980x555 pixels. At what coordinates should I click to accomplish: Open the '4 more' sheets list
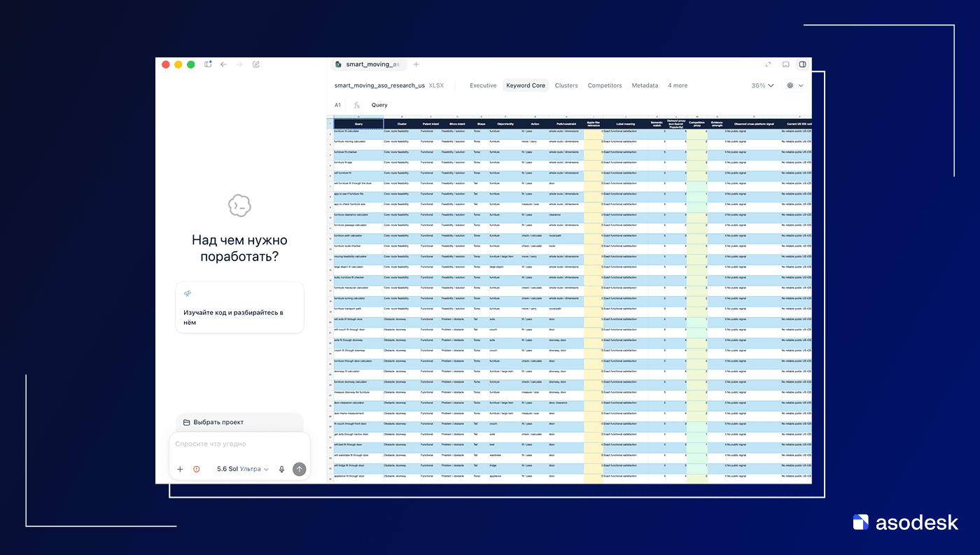pyautogui.click(x=678, y=85)
